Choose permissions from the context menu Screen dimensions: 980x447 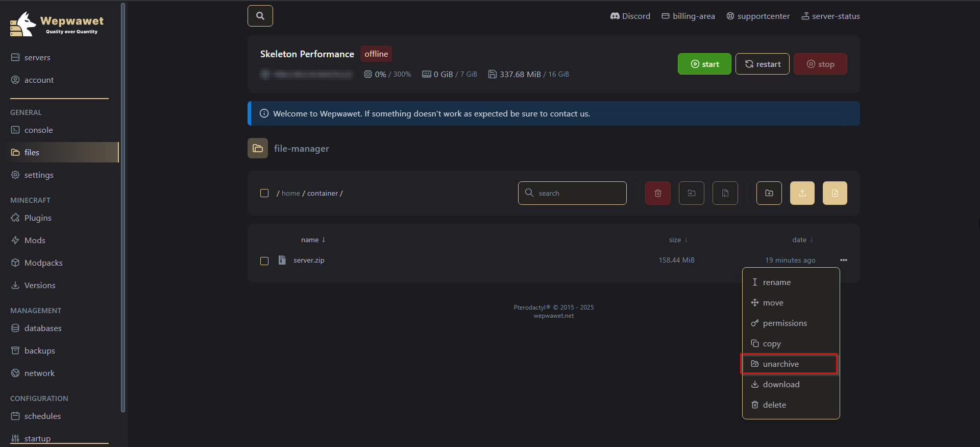pos(791,323)
